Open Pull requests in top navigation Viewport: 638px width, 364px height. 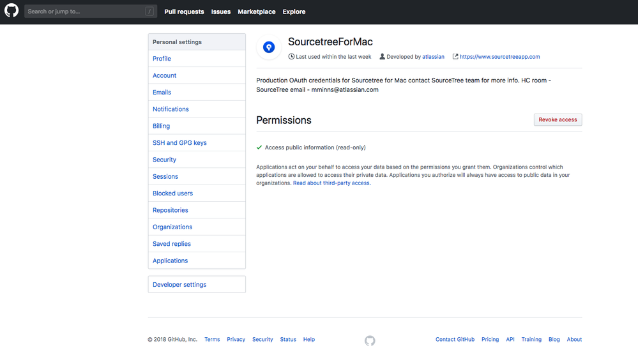pos(184,11)
